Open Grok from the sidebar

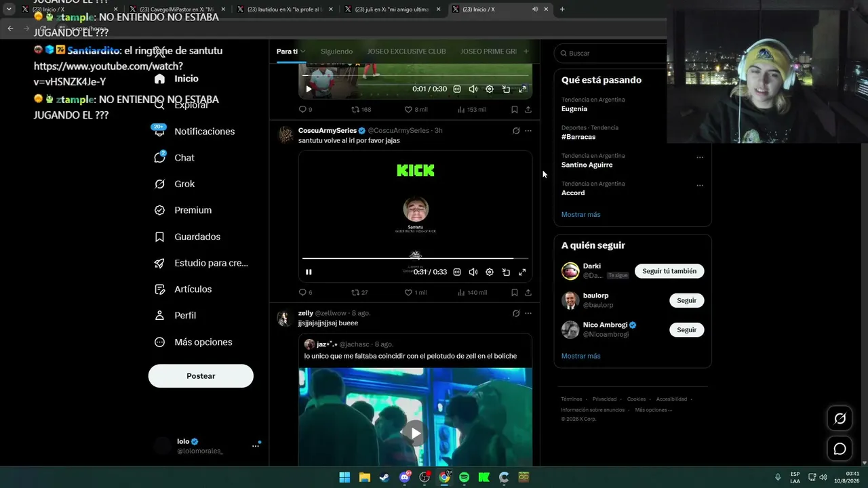pos(174,184)
